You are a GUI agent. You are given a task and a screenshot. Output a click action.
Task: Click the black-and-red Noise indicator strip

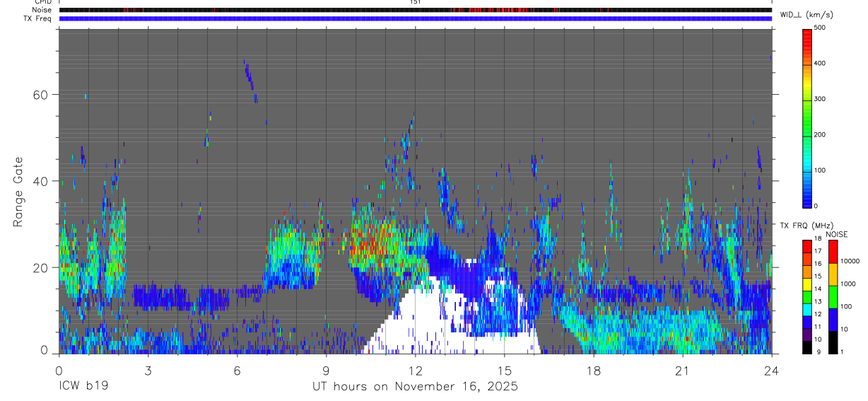click(415, 10)
